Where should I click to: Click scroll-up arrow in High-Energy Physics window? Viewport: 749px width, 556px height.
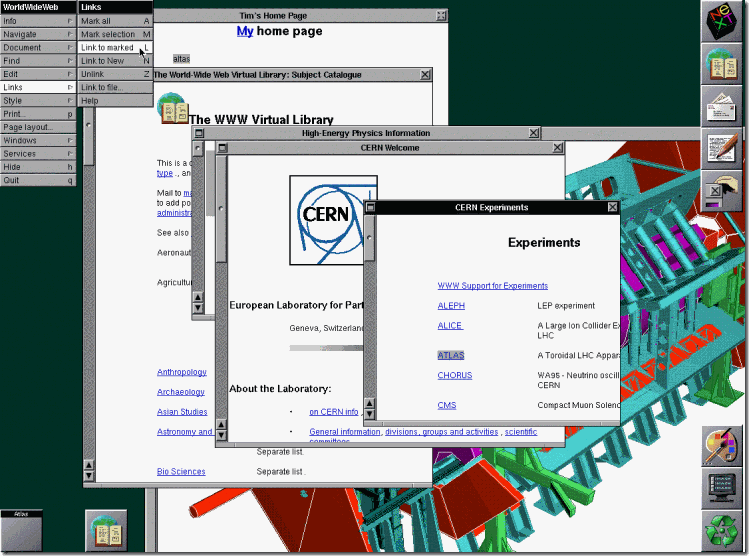click(x=198, y=297)
